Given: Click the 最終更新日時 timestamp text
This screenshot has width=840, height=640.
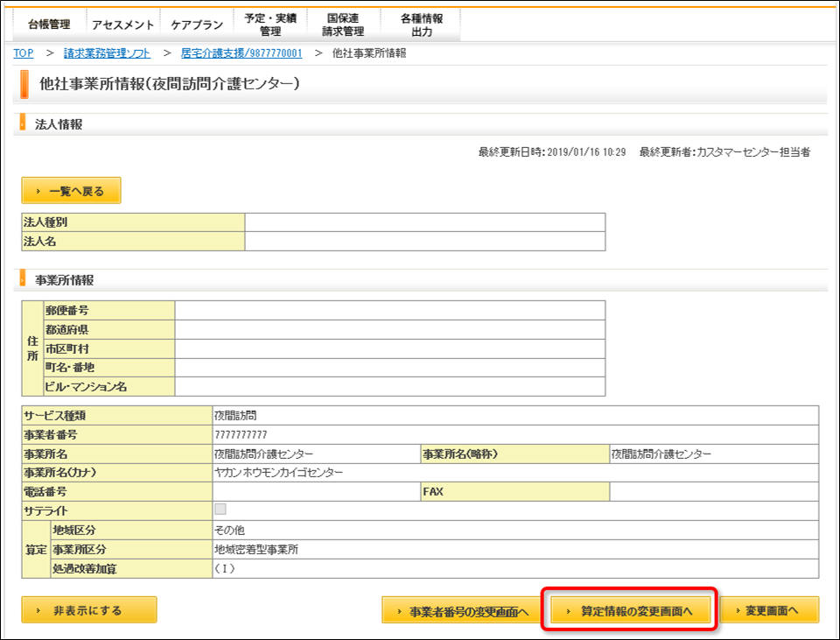Looking at the screenshot, I should [x=552, y=152].
